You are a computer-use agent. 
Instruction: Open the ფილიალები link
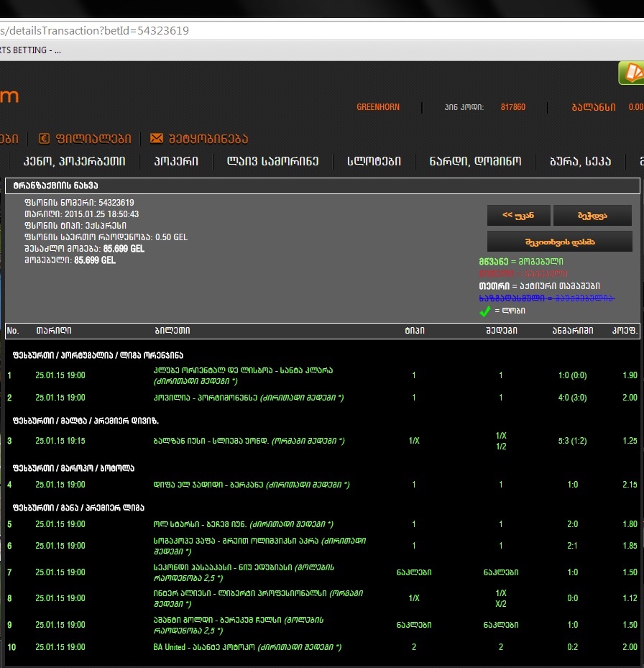coord(93,139)
